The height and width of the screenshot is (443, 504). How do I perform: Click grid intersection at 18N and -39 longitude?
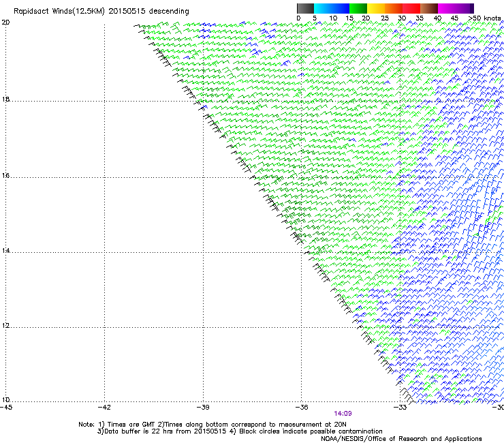click(203, 101)
